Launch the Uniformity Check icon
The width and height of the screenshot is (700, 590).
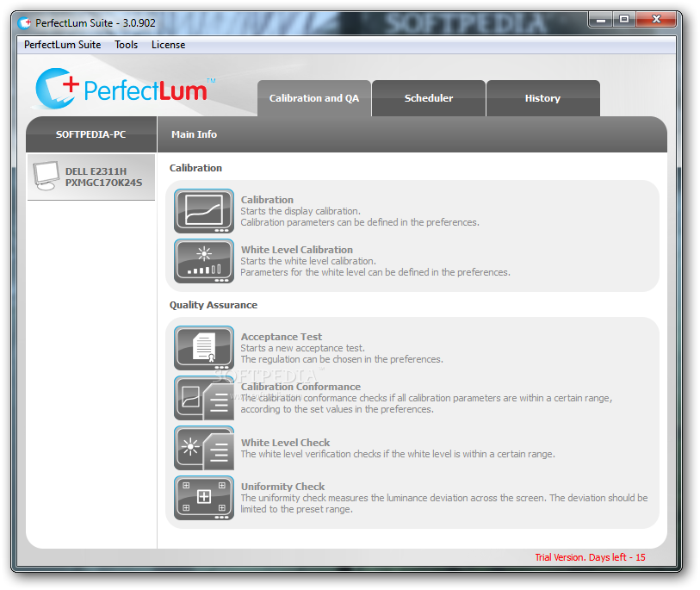[204, 498]
